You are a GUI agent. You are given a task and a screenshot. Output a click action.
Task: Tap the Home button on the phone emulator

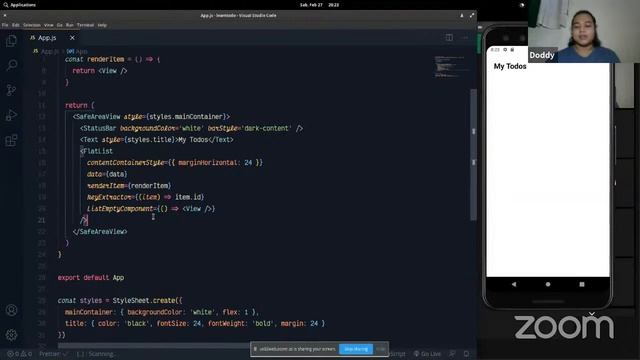[548, 284]
